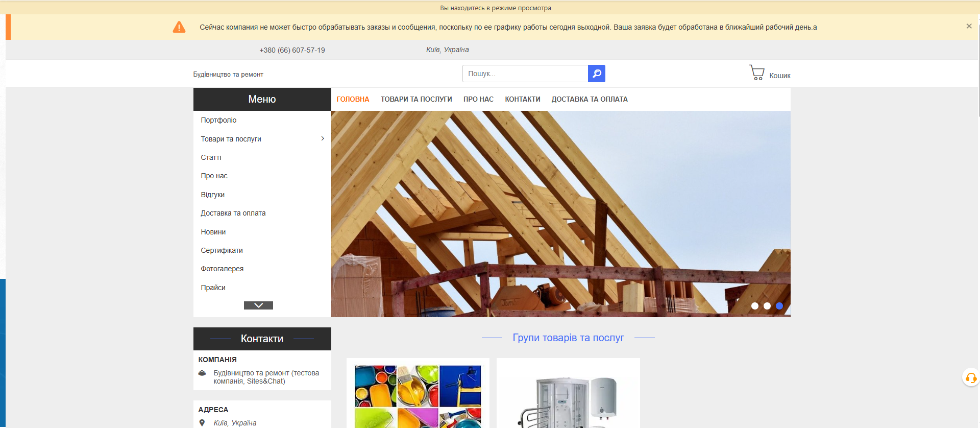Open the КОНТАКТИ navigation tab
This screenshot has width=980, height=428.
[x=522, y=99]
